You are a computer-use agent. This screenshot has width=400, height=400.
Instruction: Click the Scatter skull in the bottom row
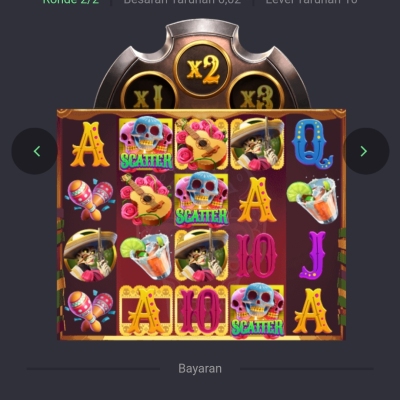(257, 311)
